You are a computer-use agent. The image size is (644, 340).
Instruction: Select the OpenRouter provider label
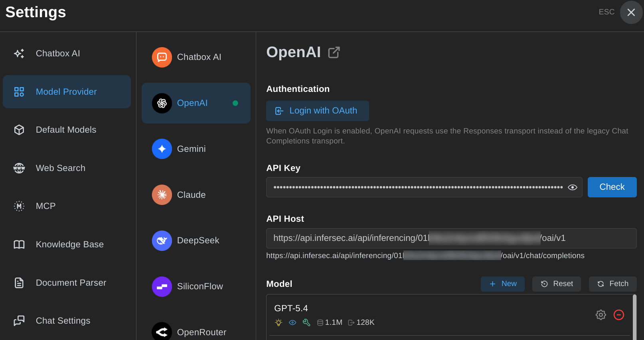[x=202, y=332]
